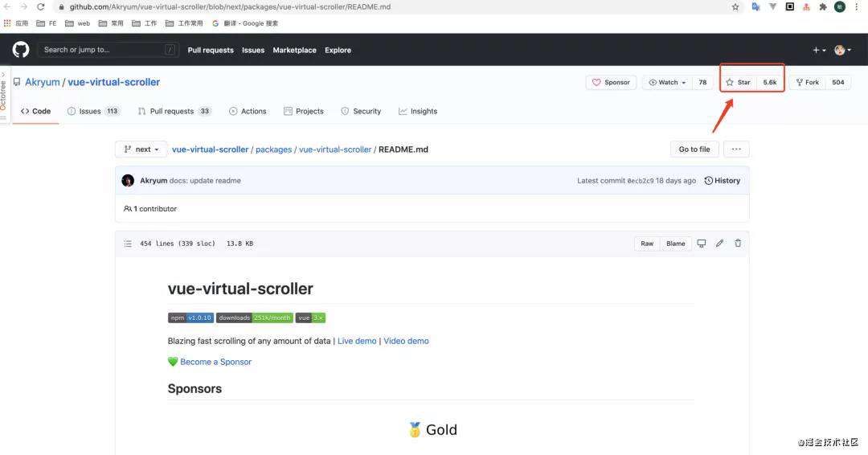868x455 pixels.
Task: Click the Raw button
Action: (x=647, y=244)
